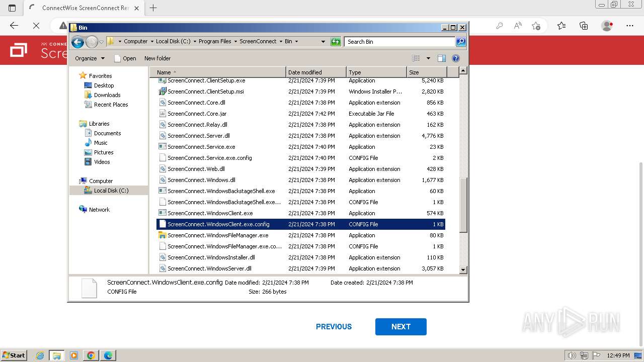Sort by Date modified column header
This screenshot has width=644, height=362.
pos(316,72)
